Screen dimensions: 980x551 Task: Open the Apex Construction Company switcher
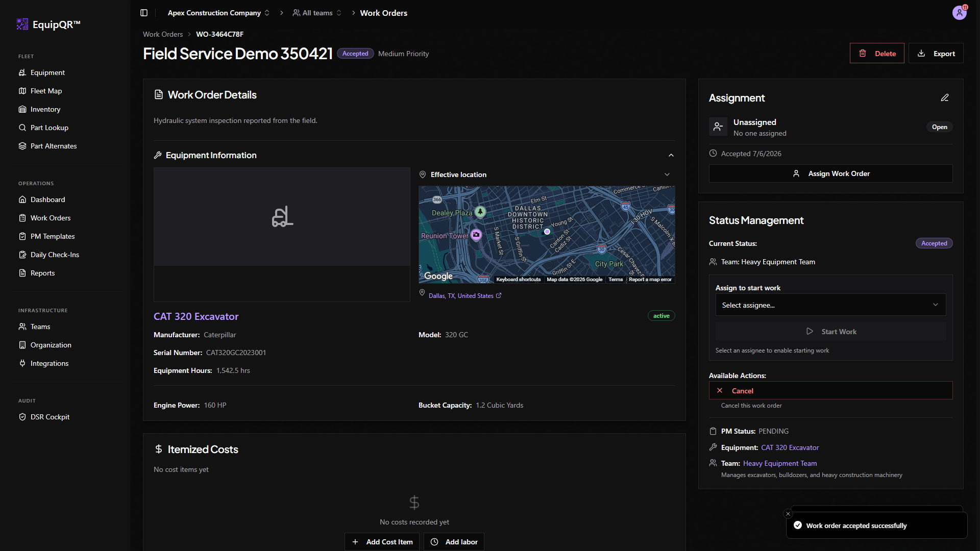[x=218, y=13]
